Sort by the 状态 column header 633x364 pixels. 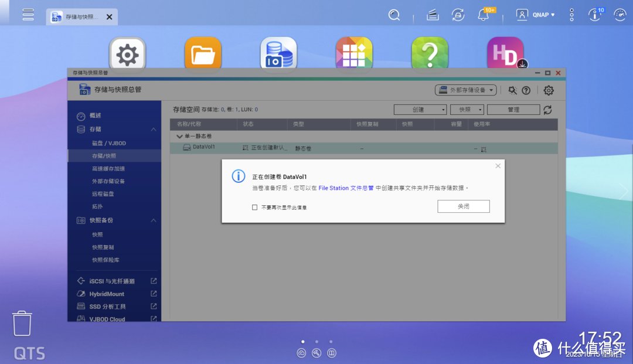pyautogui.click(x=249, y=124)
